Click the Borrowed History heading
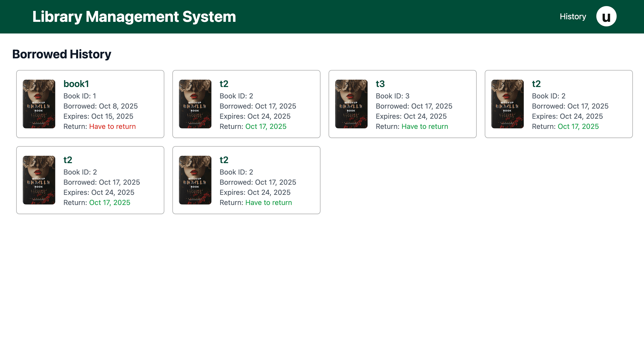This screenshot has height=343, width=644. point(62,54)
